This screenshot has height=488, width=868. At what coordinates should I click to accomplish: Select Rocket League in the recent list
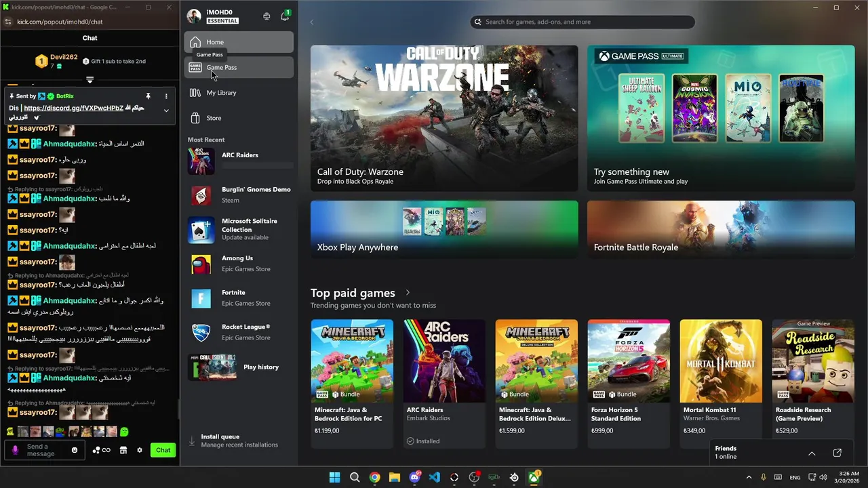[240, 332]
